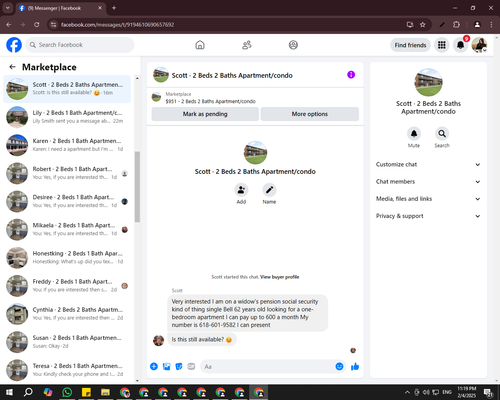
Task: Open the Windows Start menu
Action: click(x=9, y=392)
